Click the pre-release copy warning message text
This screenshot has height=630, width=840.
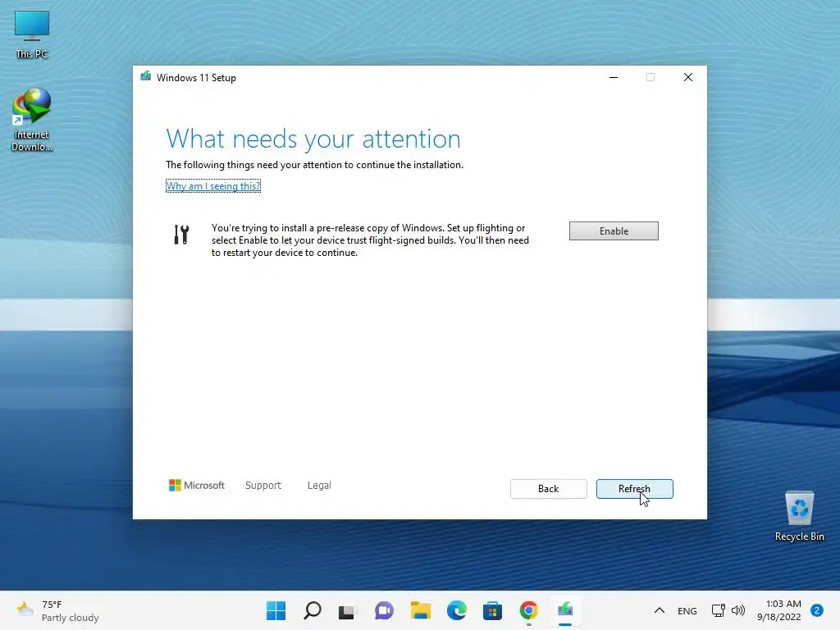click(370, 240)
